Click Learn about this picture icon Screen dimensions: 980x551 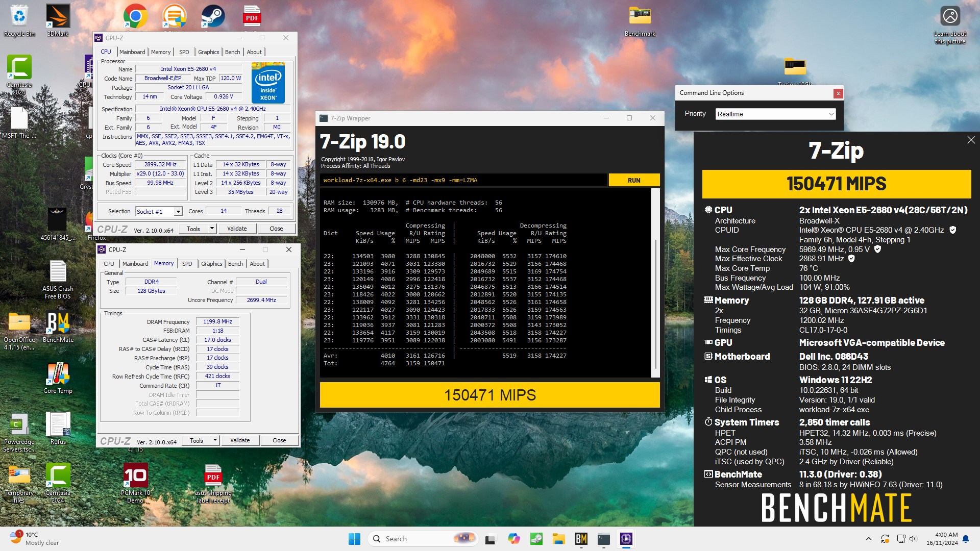click(950, 24)
